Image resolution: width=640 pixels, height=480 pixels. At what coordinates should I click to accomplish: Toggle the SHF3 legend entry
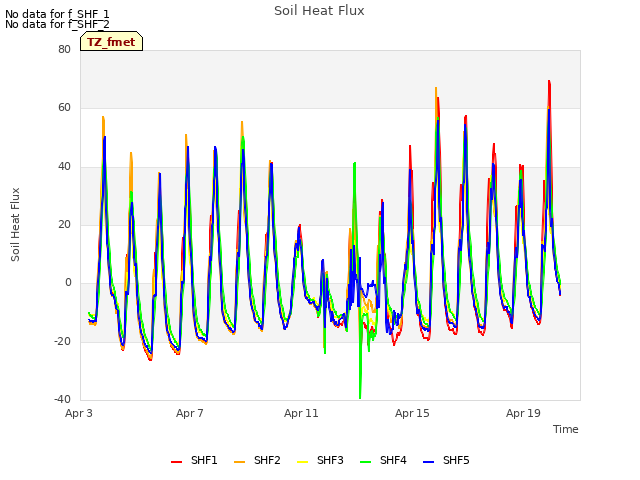click(x=320, y=460)
